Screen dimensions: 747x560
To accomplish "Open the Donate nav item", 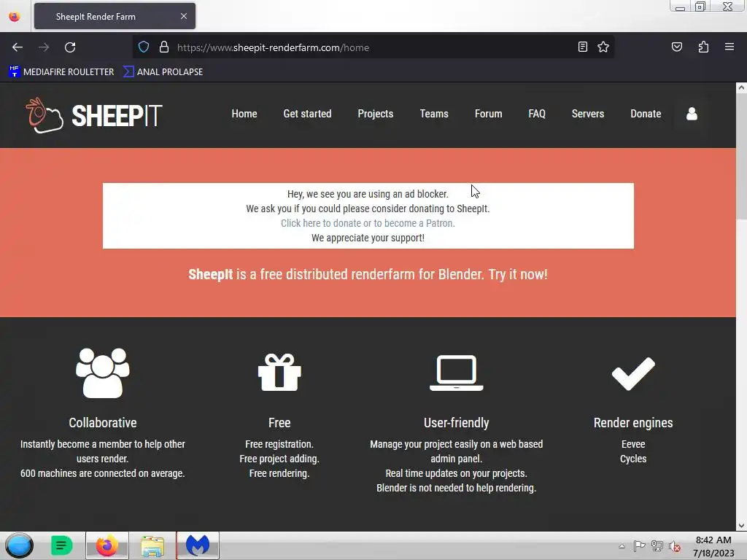I will pyautogui.click(x=646, y=114).
